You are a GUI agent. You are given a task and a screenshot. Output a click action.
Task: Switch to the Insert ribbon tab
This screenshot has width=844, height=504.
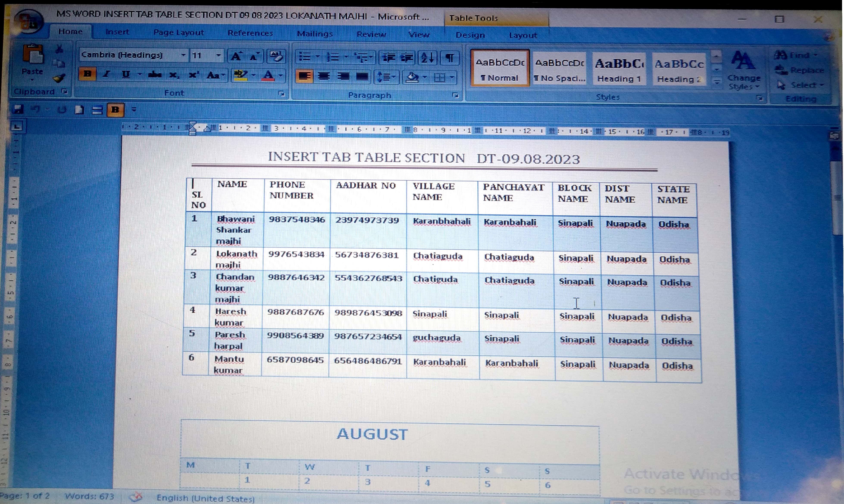coord(117,32)
